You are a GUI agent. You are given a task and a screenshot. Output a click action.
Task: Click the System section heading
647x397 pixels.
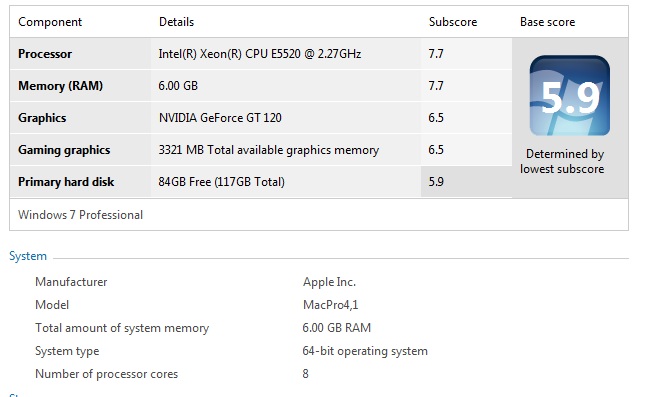tap(28, 256)
